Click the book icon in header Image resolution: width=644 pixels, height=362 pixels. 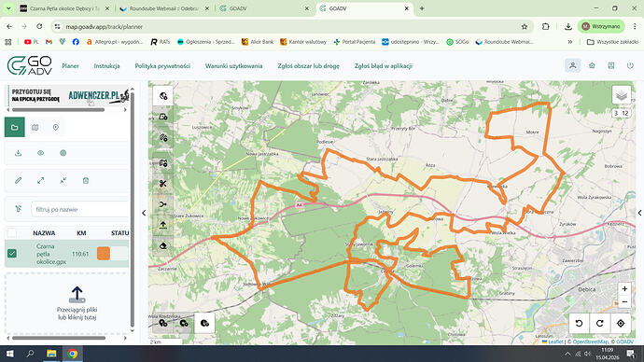pos(611,65)
